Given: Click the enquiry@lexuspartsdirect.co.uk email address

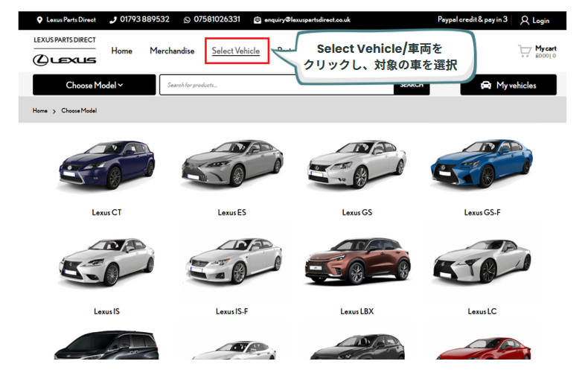Looking at the screenshot, I should click(307, 20).
